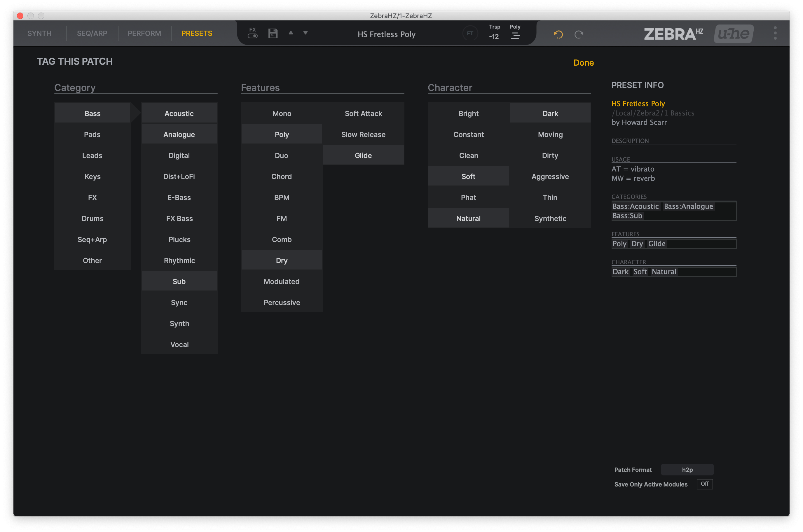Enable the Dist+LoFi subcategory tag
Image resolution: width=803 pixels, height=532 pixels.
(179, 176)
